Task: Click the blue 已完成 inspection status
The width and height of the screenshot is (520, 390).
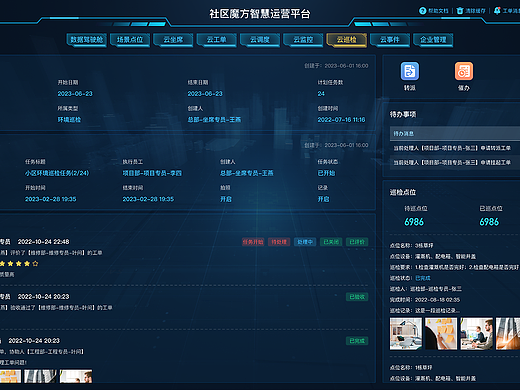Action: point(423,278)
